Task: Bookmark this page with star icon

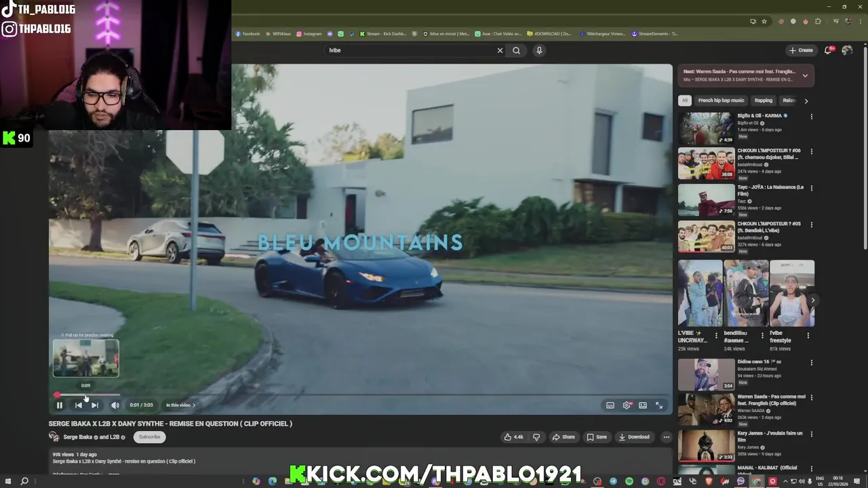Action: coord(764,21)
